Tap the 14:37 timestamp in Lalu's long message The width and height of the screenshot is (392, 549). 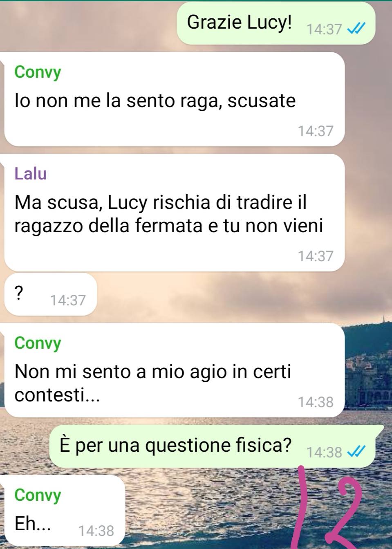coord(316,256)
